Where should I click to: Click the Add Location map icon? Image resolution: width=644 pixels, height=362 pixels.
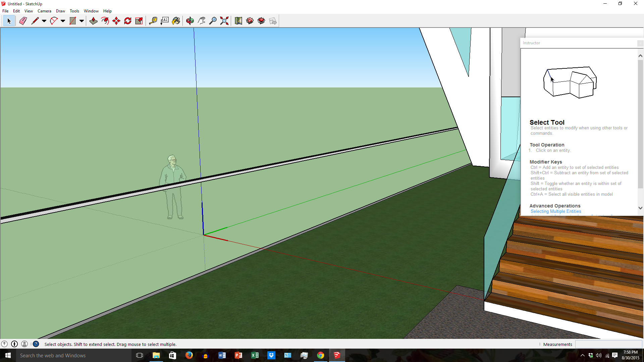238,21
